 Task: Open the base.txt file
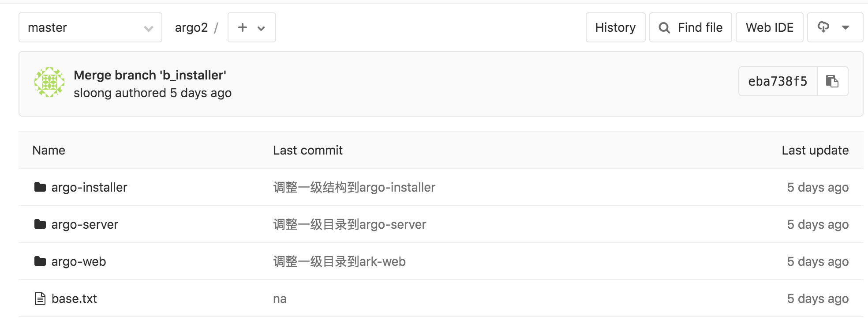coord(74,298)
